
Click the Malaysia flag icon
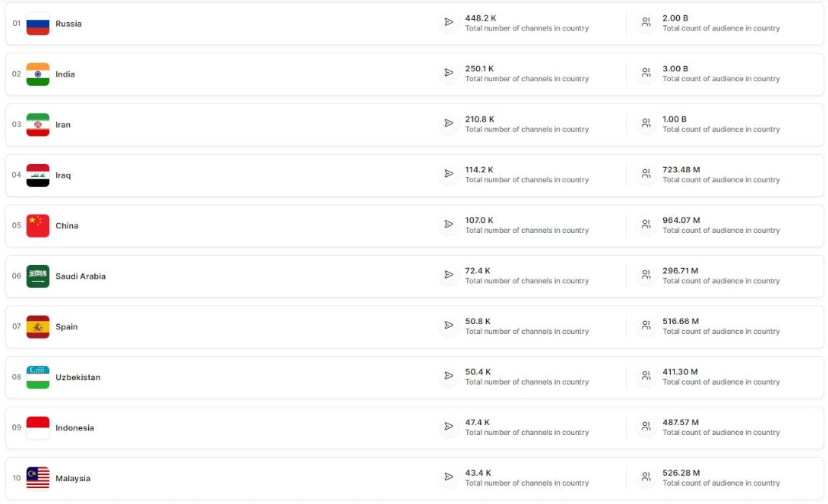pyautogui.click(x=38, y=478)
